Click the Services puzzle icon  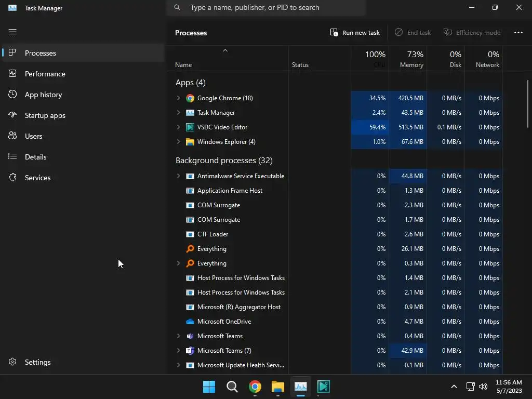click(x=12, y=177)
